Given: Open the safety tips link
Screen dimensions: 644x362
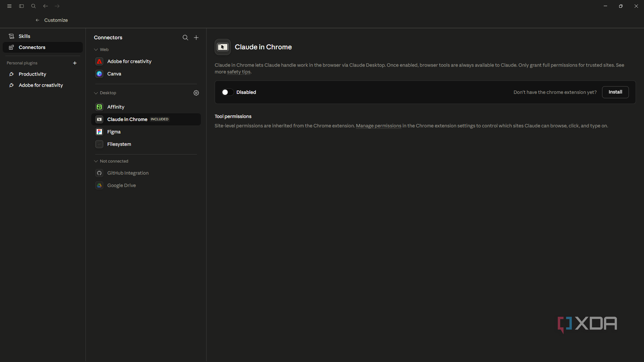Looking at the screenshot, I should [x=239, y=72].
